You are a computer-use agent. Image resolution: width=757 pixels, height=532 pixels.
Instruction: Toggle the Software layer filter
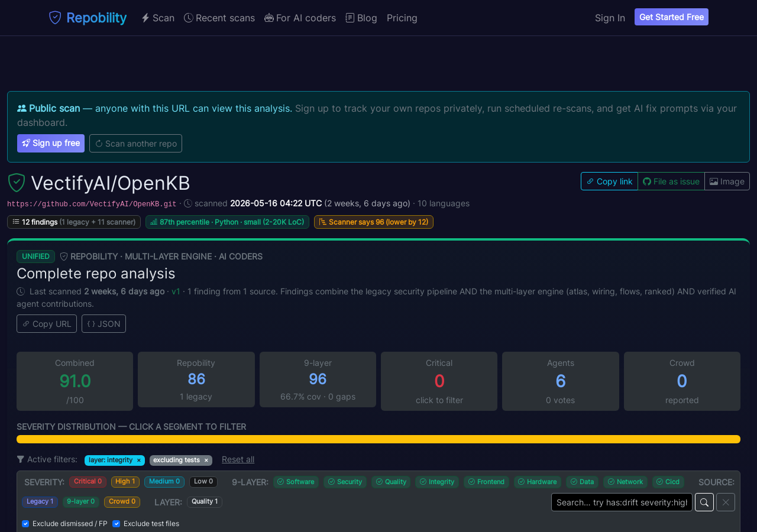point(296,482)
